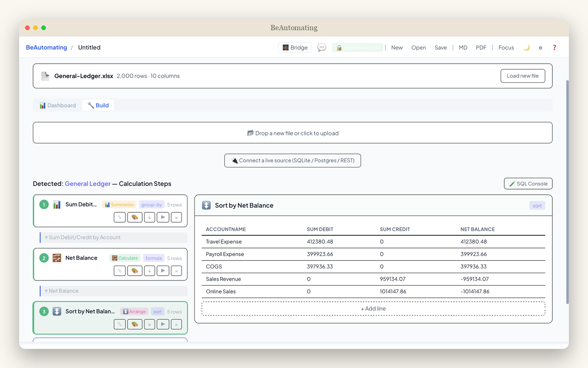Select the Payroll Expense cell
This screenshot has height=368, width=588.
point(225,254)
